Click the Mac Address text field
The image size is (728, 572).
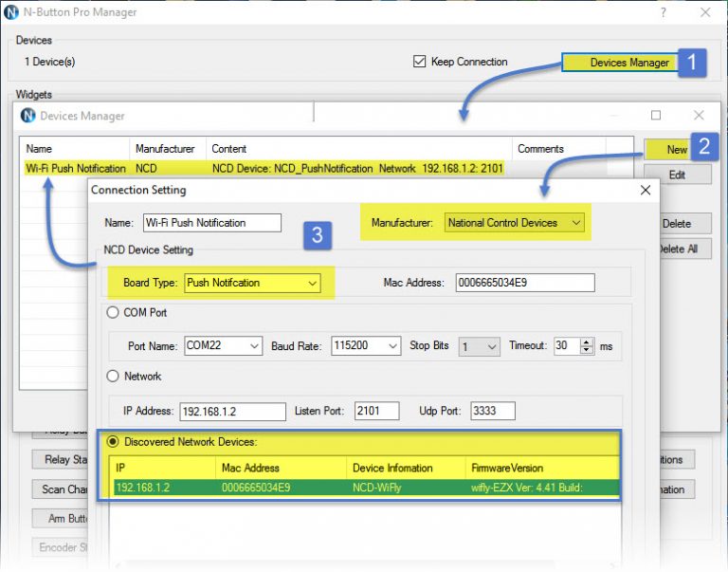point(524,283)
